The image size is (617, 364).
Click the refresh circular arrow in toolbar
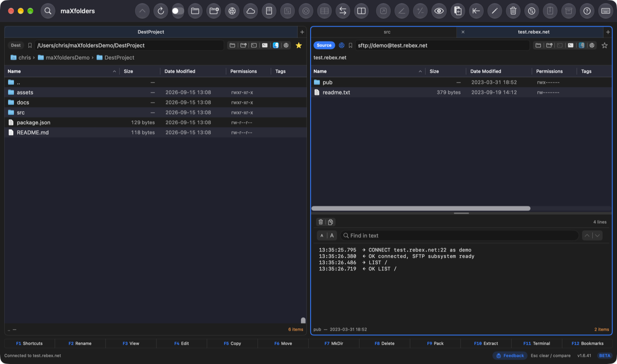(x=161, y=11)
